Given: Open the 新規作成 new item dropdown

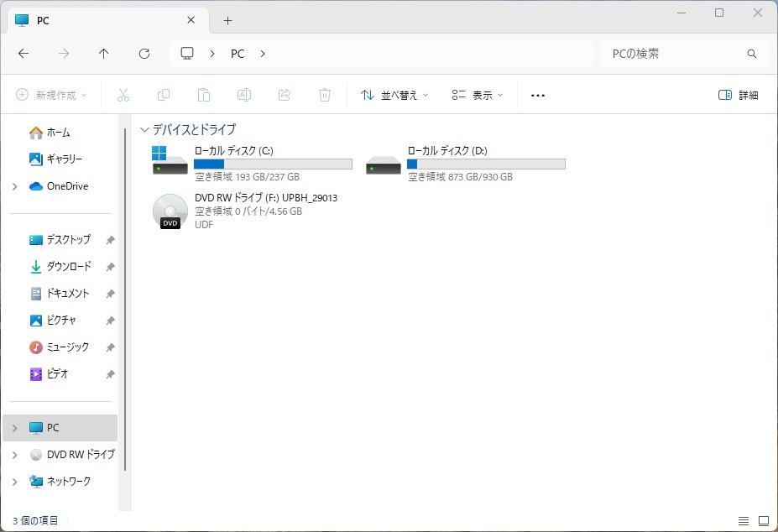Looking at the screenshot, I should click(x=51, y=95).
